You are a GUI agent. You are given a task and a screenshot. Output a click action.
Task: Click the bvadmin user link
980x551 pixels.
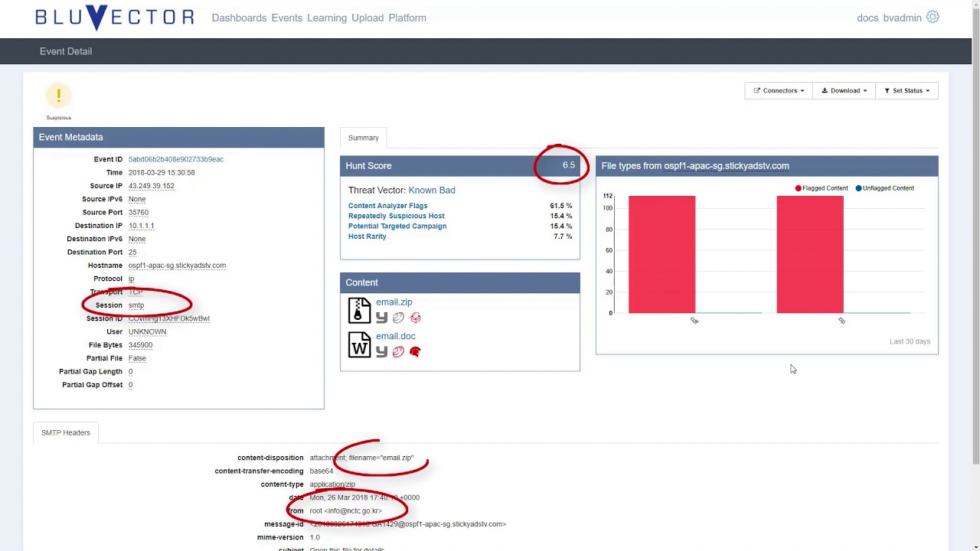point(902,18)
